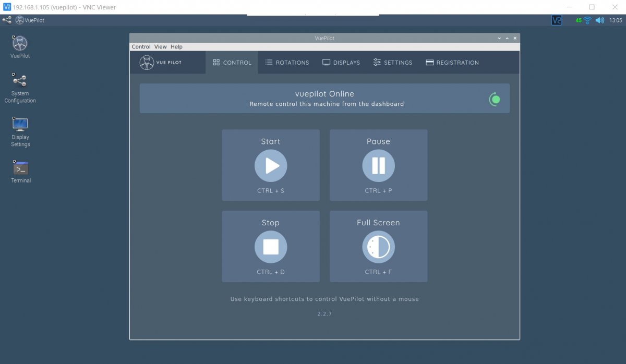626x364 pixels.
Task: Switch to the DISPLAYS tab
Action: pyautogui.click(x=341, y=63)
